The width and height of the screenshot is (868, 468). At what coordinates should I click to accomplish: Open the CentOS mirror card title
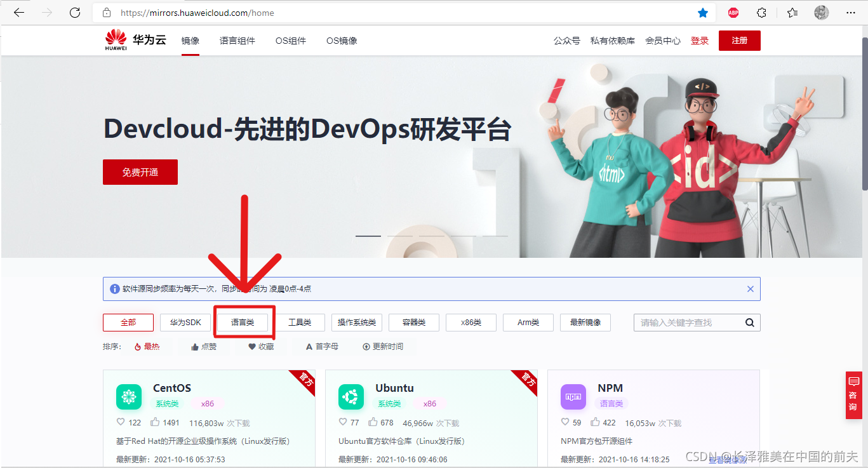pyautogui.click(x=172, y=388)
